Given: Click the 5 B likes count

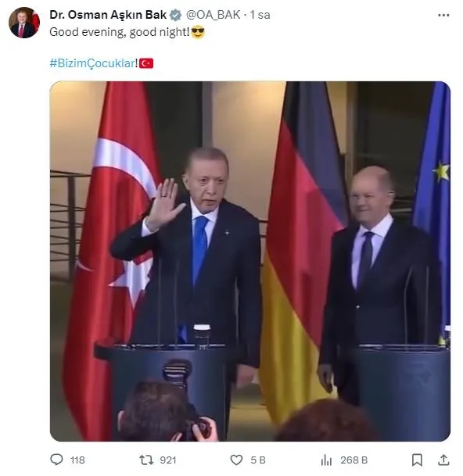Looking at the screenshot, I should click(258, 460).
